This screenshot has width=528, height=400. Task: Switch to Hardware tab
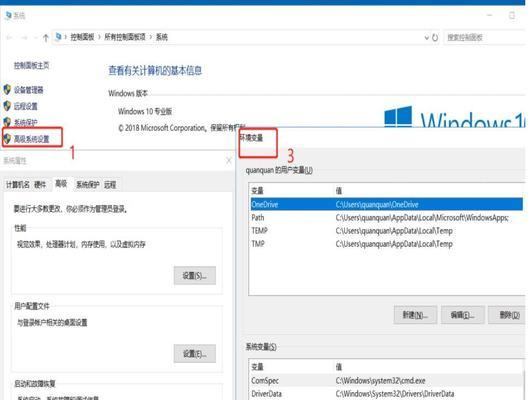pyautogui.click(x=40, y=185)
